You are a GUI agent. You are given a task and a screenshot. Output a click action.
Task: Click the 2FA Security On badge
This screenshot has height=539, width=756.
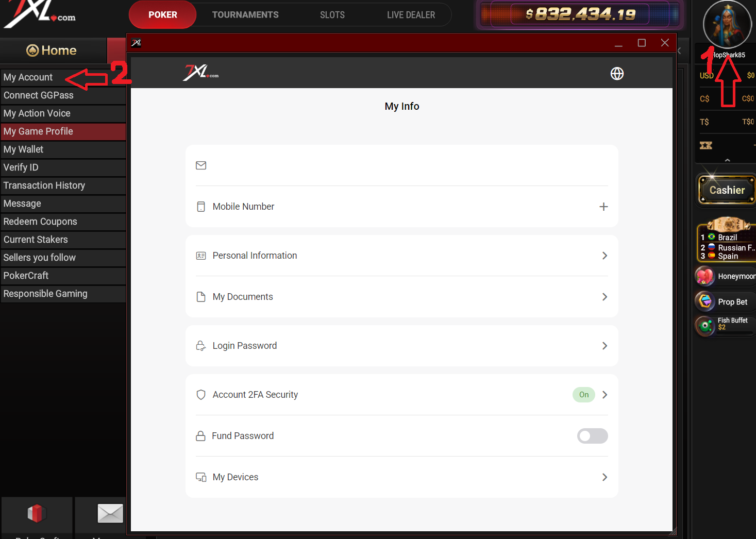pos(584,395)
